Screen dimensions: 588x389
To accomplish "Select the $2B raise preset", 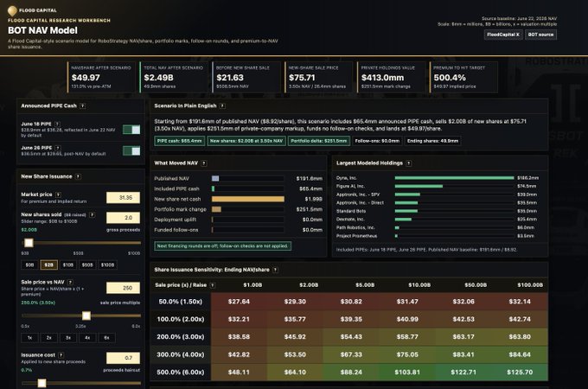I will [48, 265].
